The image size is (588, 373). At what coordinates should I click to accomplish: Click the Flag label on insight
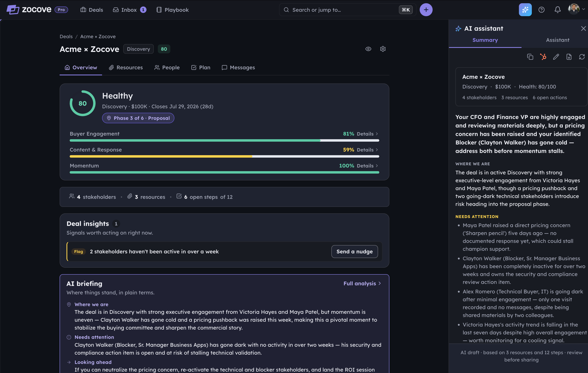79,252
